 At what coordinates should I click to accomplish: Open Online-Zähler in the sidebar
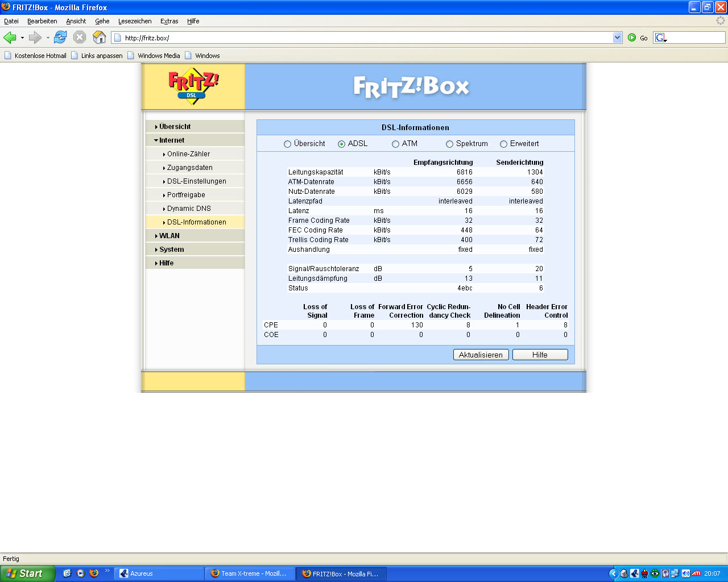click(195, 154)
